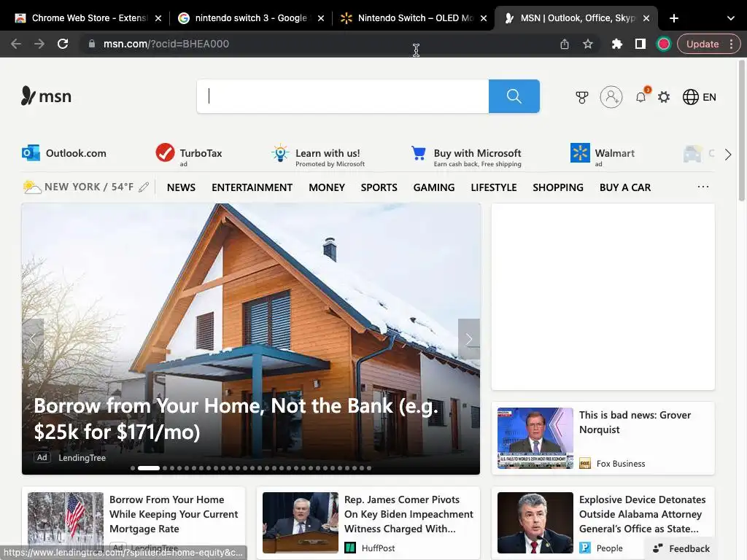Open the Rep. James Comer HuffPost article
Image resolution: width=747 pixels, height=560 pixels.
click(409, 514)
